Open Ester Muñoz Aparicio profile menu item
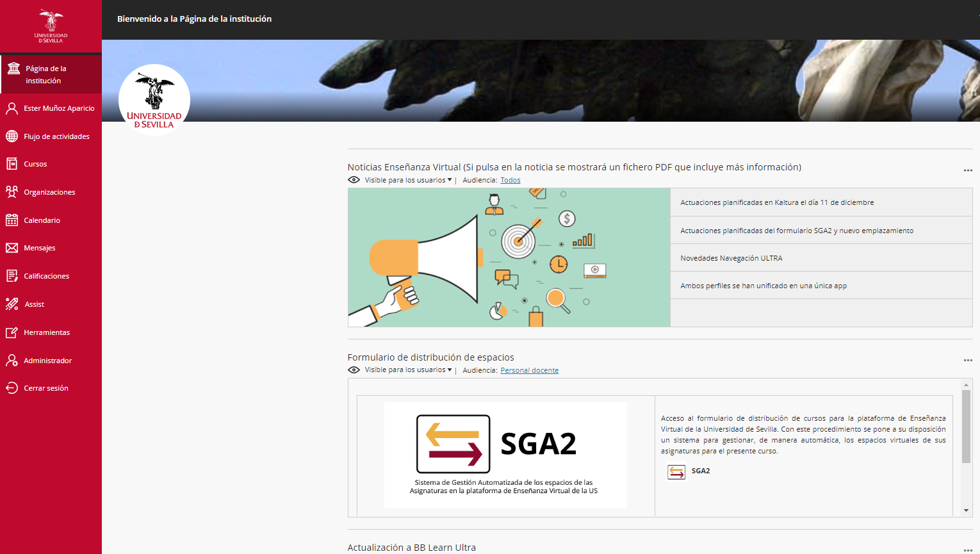This screenshot has height=554, width=980. click(51, 108)
